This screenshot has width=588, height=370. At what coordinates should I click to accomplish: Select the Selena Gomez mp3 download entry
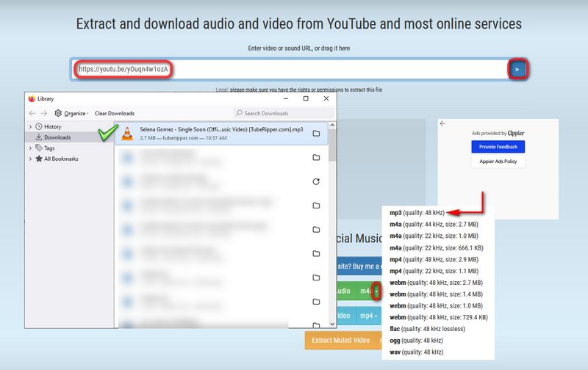tap(221, 134)
